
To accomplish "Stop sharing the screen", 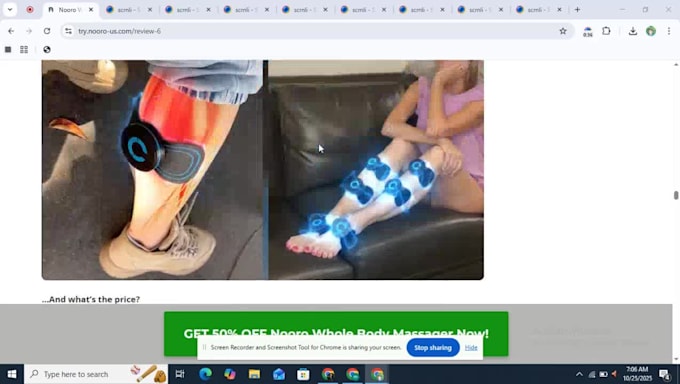I will point(433,348).
